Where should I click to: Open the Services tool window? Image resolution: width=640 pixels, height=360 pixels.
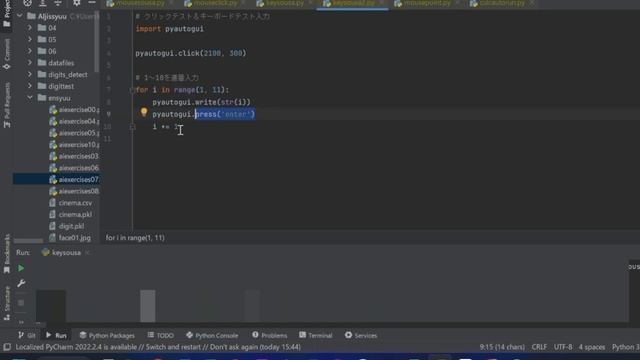pos(361,335)
